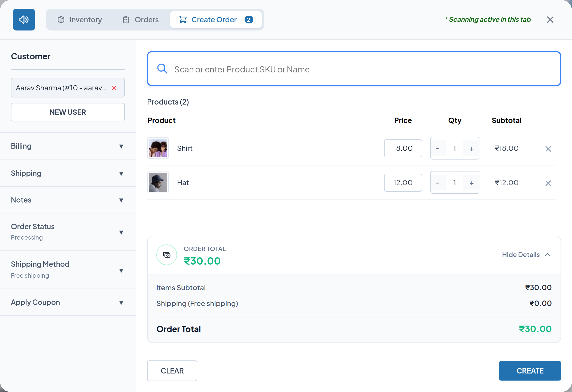
Task: Increase Shirt quantity with plus button
Action: (471, 148)
